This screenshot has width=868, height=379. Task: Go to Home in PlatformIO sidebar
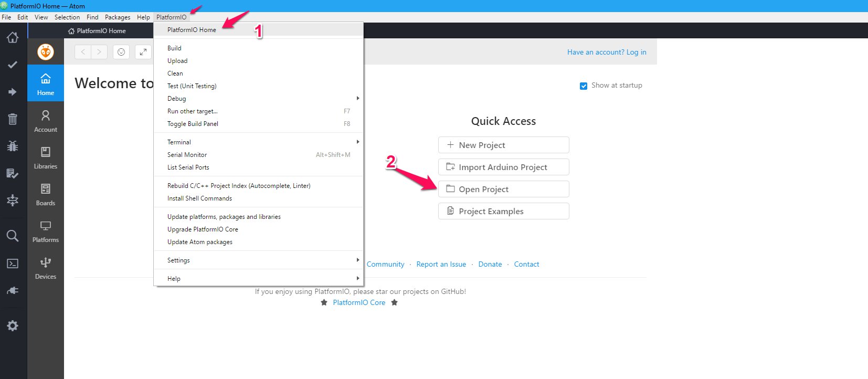pos(46,83)
